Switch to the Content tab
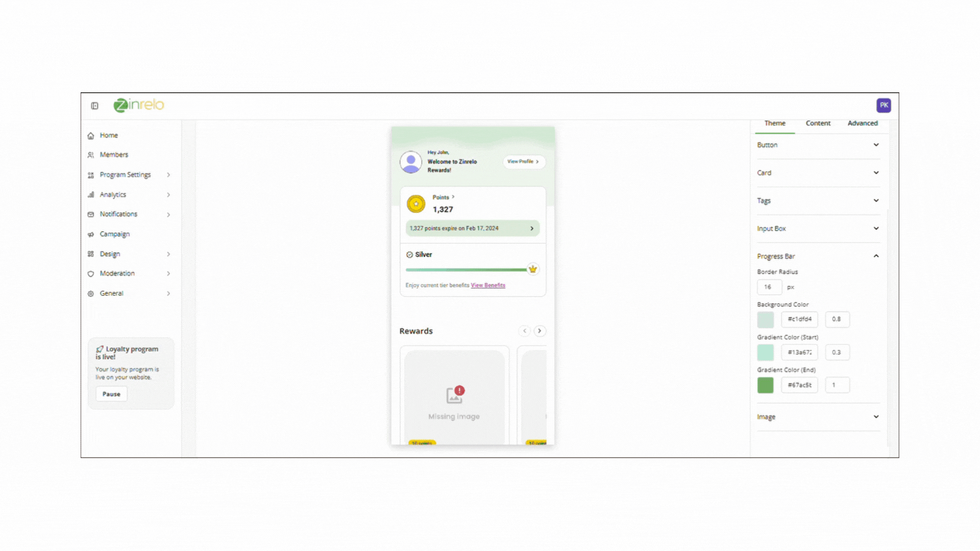This screenshot has width=980, height=551. click(818, 123)
